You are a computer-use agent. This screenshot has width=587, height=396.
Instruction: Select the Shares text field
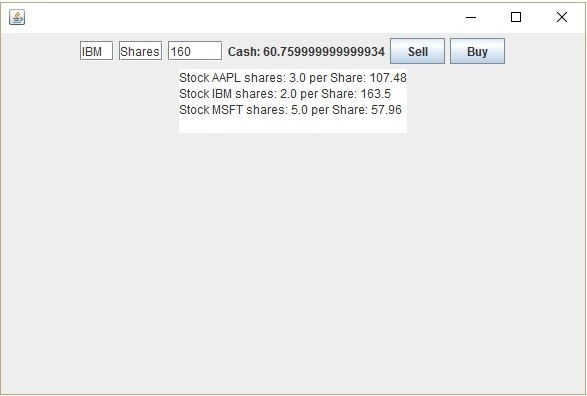[140, 51]
